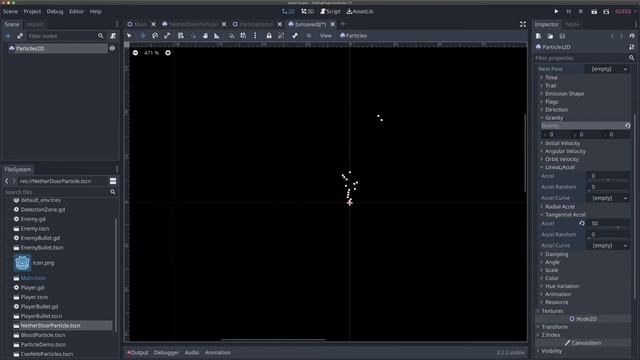Image resolution: width=640 pixels, height=360 pixels.
Task: Open the Debugger bottom panel
Action: point(166,353)
